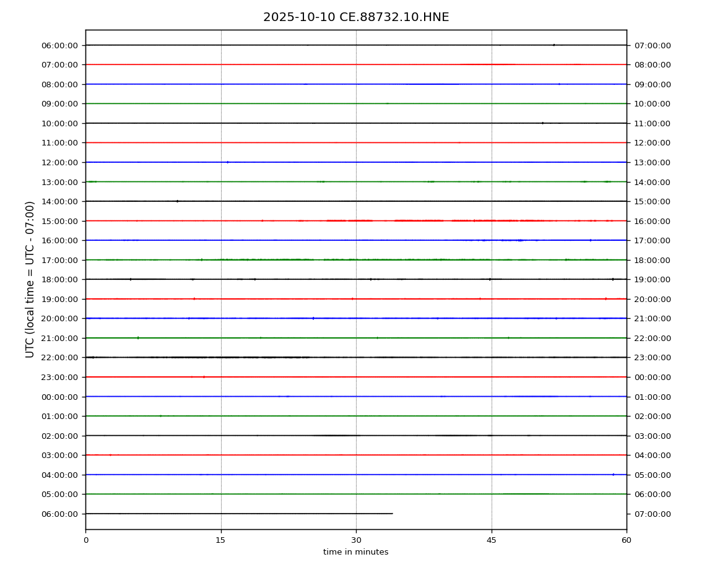Select the left-side "15:00:00" row label
This screenshot has height=588, width=712.
[60, 221]
